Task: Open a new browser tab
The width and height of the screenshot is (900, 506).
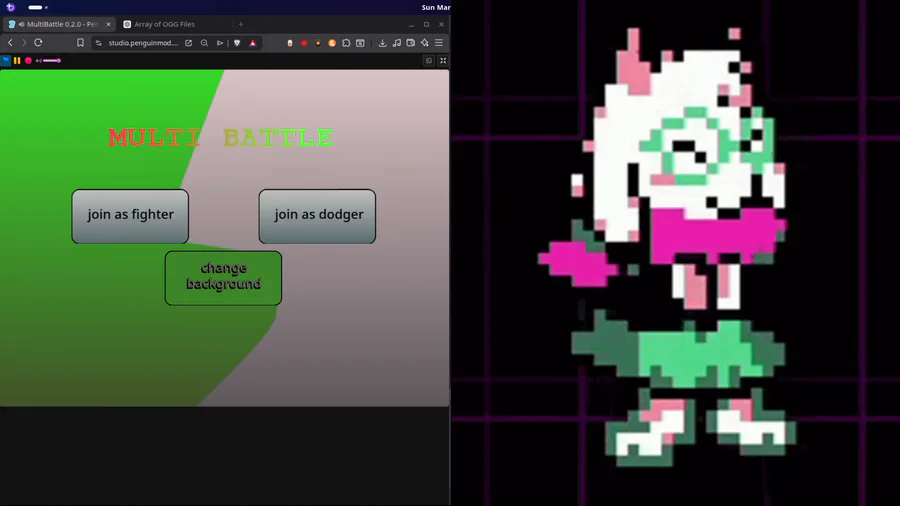Action: point(241,24)
